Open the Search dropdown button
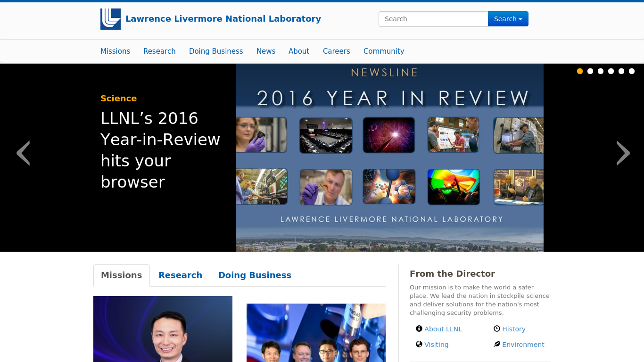 point(508,19)
